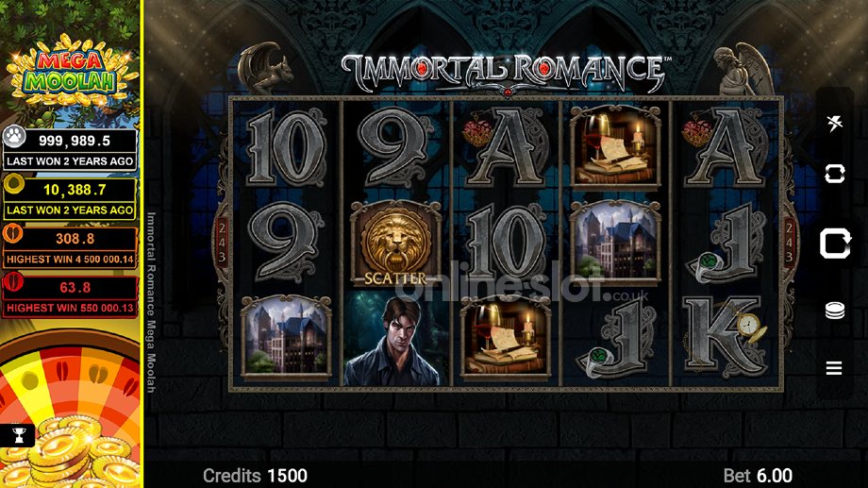
Task: Hit the large central spin button
Action: click(x=835, y=244)
